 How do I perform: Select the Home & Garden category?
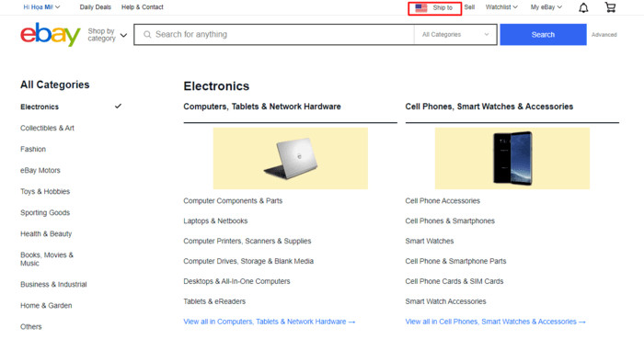click(x=46, y=305)
